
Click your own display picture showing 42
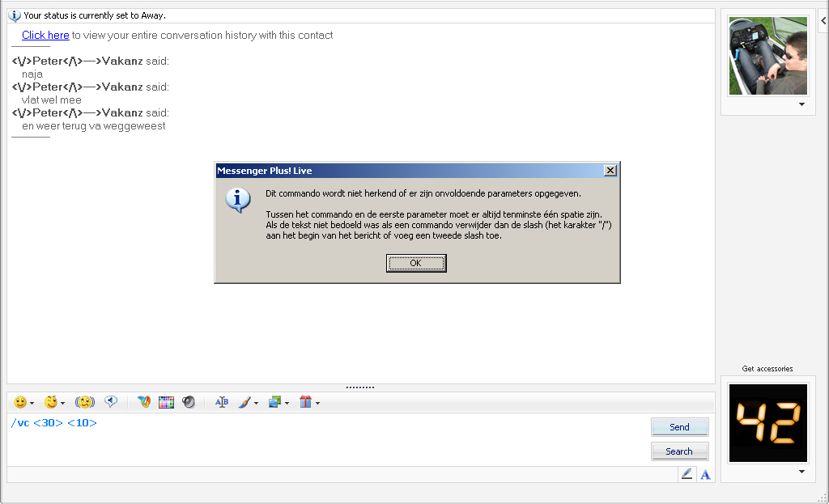[x=768, y=422]
